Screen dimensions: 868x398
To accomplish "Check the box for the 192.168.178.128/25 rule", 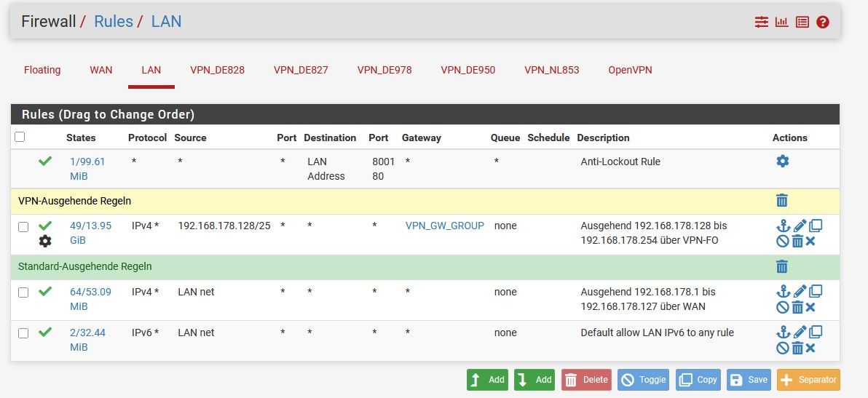I will tap(23, 226).
